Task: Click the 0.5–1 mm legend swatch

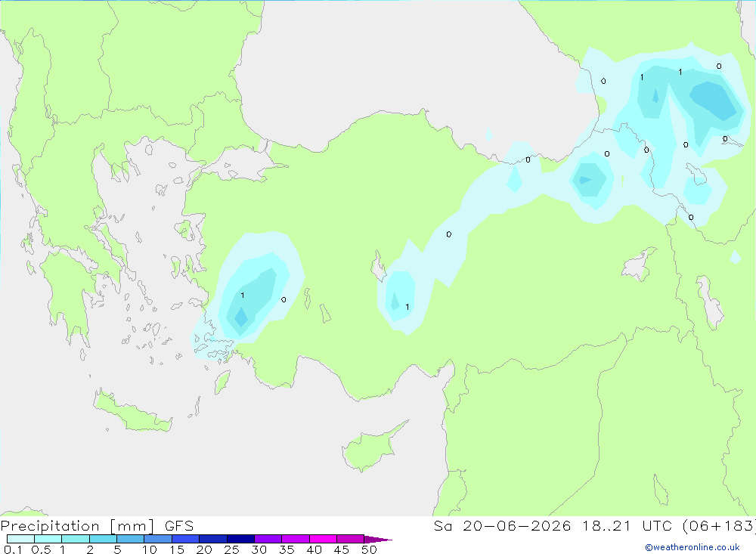Action: click(48, 539)
